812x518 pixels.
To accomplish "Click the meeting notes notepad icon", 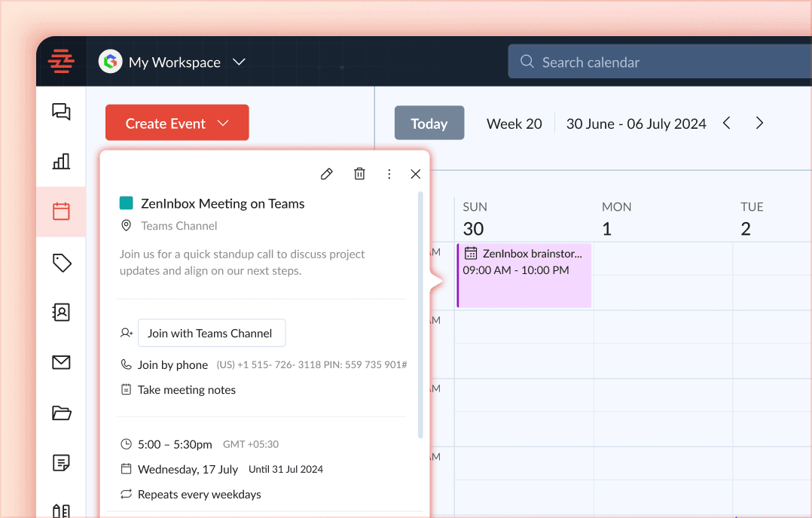I will pos(126,389).
